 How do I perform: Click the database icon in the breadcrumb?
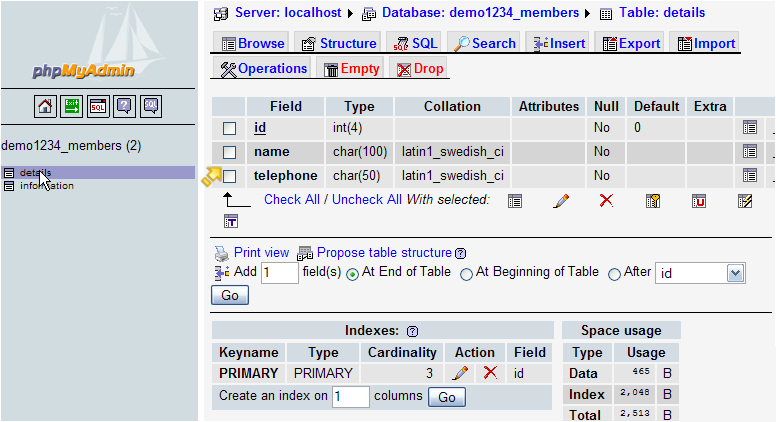[x=369, y=14]
